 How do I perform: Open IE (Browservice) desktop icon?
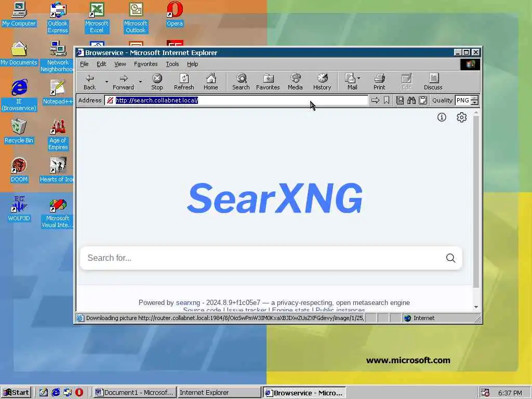[x=19, y=96]
